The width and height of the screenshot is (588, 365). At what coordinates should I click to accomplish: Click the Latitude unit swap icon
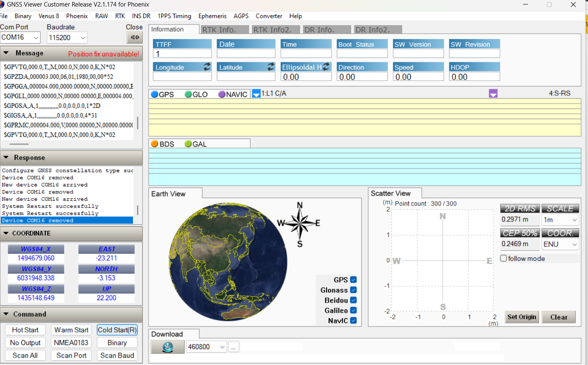(x=271, y=66)
